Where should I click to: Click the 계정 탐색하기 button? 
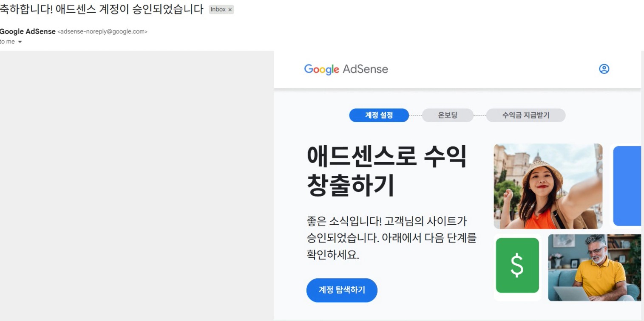(342, 290)
